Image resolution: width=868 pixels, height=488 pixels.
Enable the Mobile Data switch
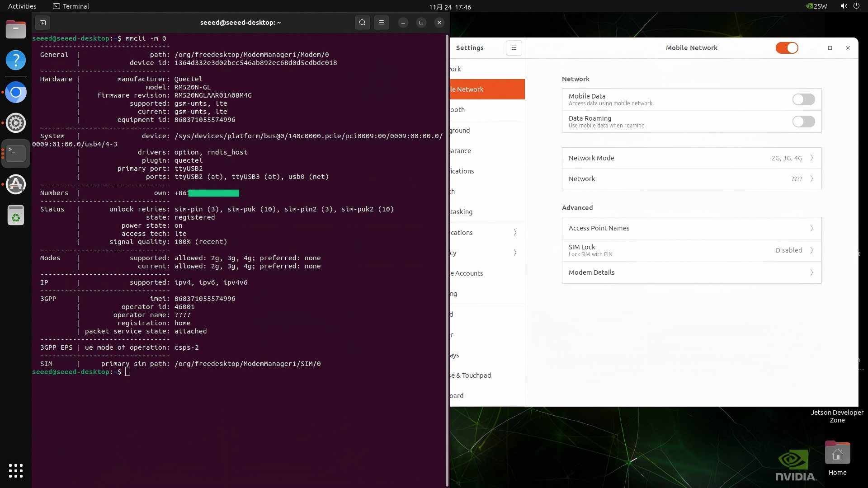(803, 99)
